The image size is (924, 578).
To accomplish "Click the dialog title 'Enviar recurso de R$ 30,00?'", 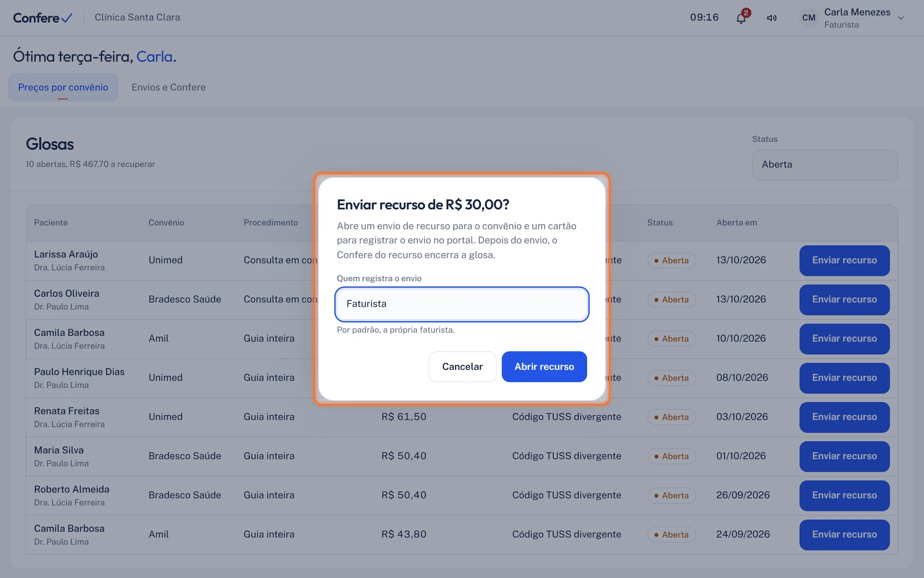I will coord(423,205).
